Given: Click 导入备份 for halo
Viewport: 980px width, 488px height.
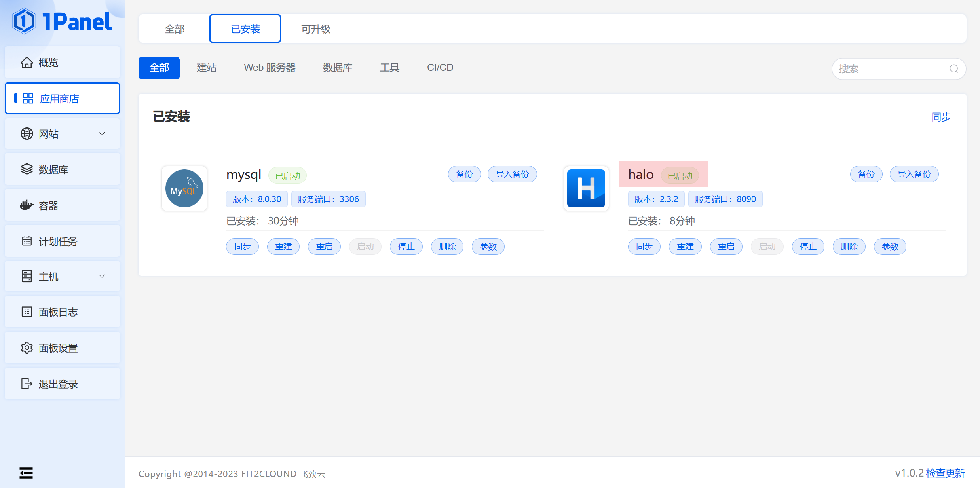Looking at the screenshot, I should [914, 174].
